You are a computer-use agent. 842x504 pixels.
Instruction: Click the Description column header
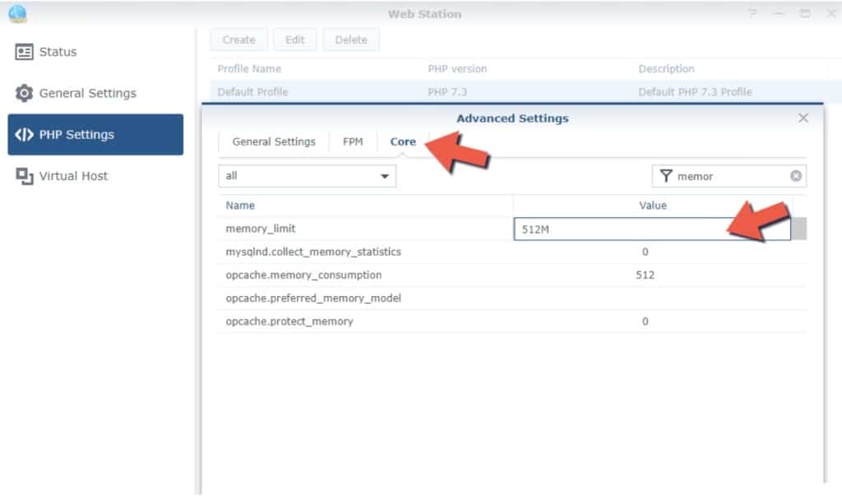(x=666, y=69)
